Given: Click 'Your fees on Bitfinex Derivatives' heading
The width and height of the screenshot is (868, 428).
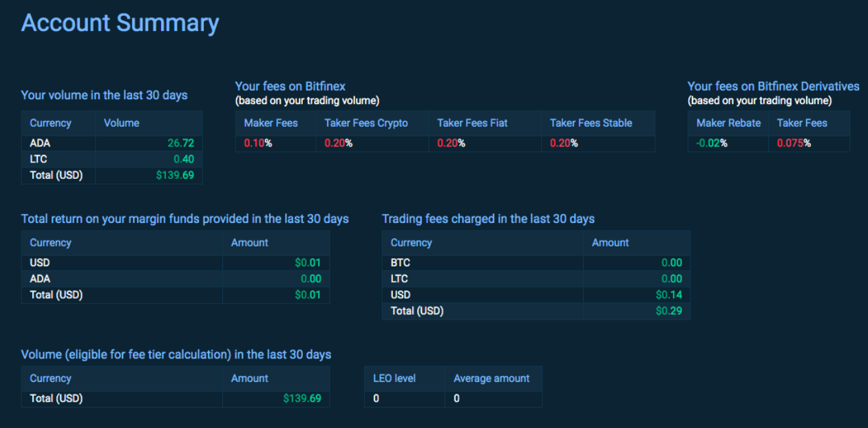Looking at the screenshot, I should coord(773,86).
